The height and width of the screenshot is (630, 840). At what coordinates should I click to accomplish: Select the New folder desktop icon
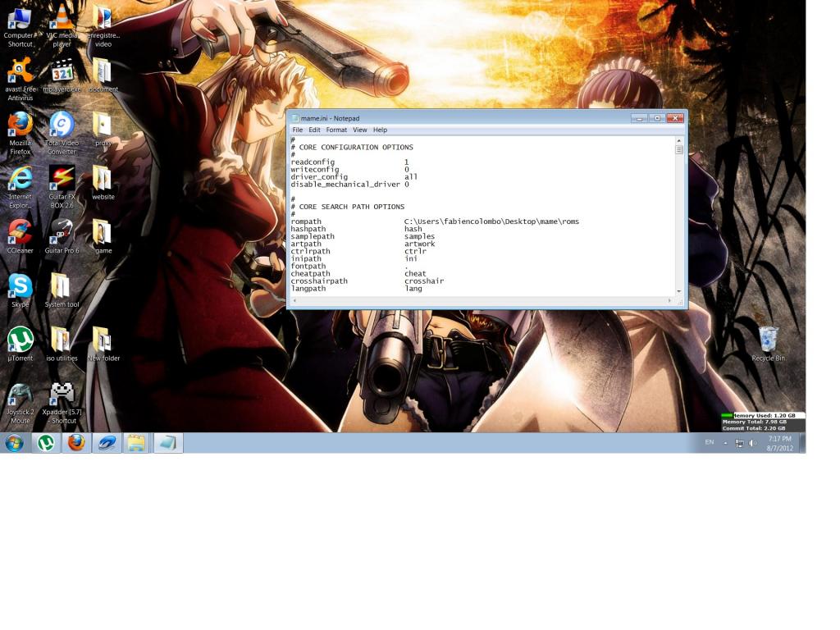click(103, 345)
